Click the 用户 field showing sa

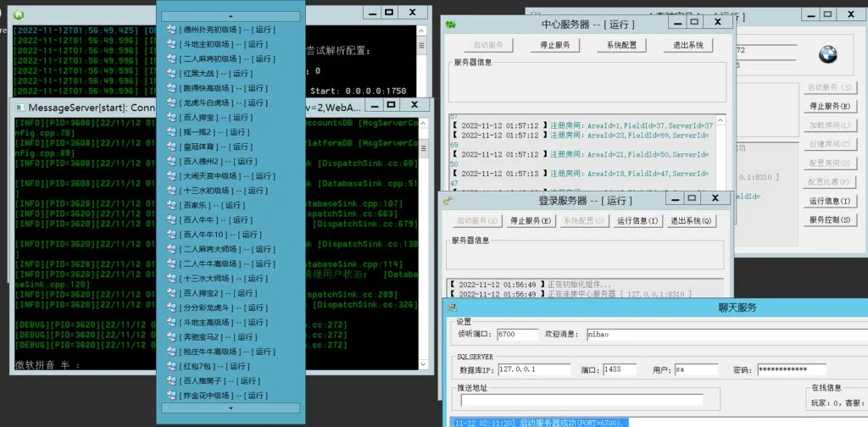click(697, 369)
